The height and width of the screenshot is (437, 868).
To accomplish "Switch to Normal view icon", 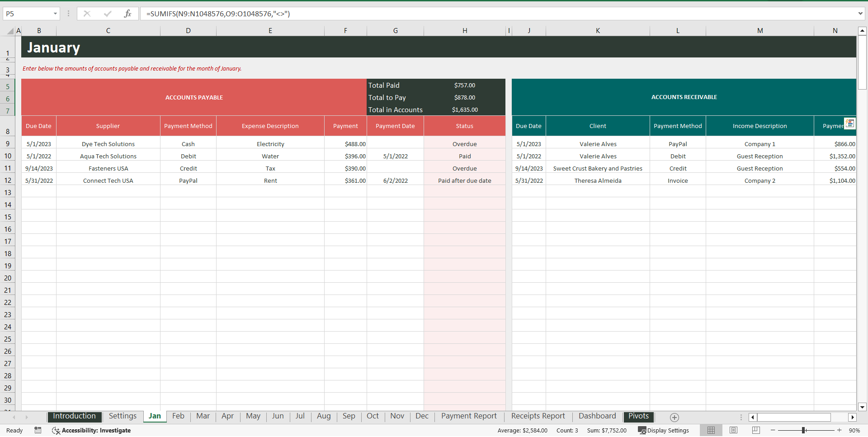I will coord(711,430).
